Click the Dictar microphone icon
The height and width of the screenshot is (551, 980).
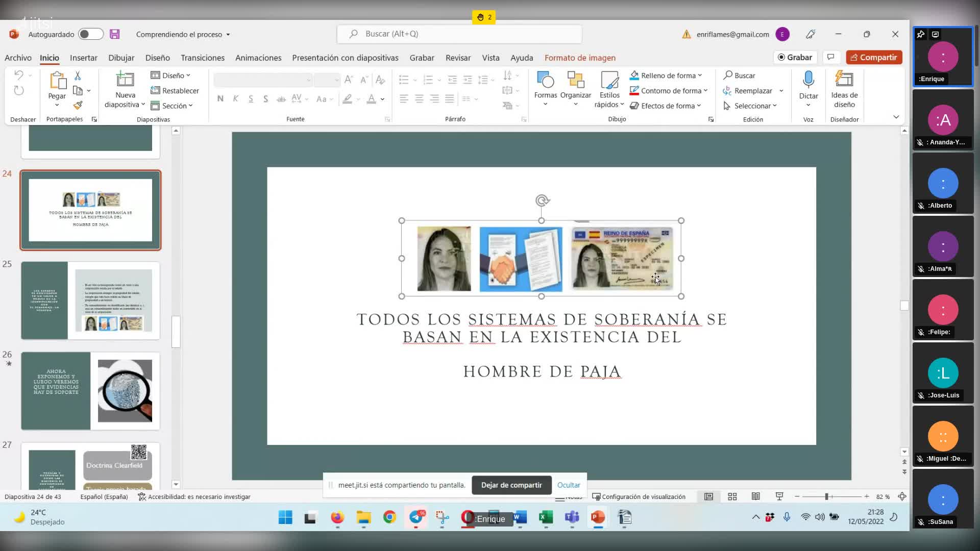pos(808,80)
